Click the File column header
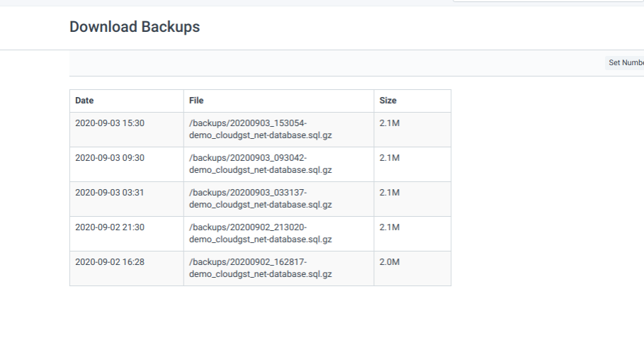This screenshot has height=362, width=644. 196,101
